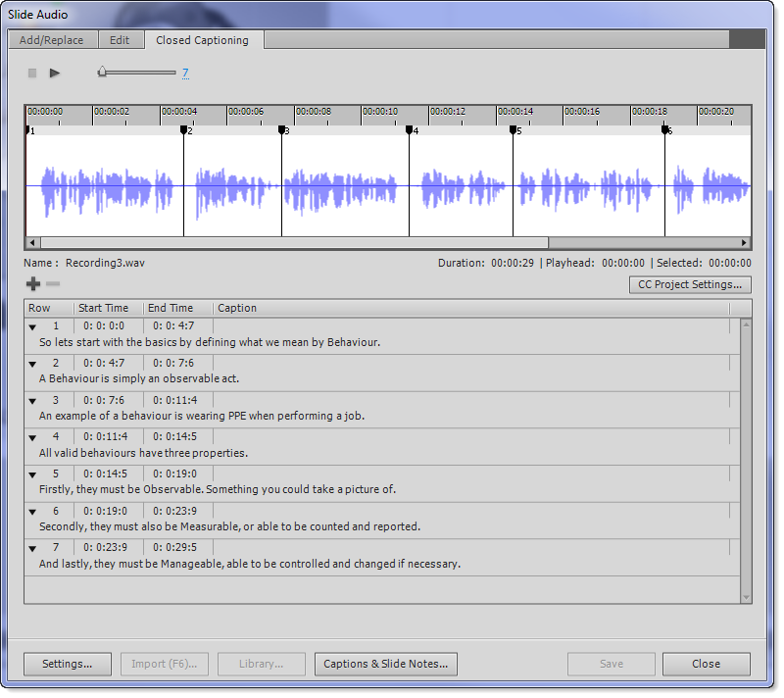The height and width of the screenshot is (698, 784).
Task: Click the delete caption minus icon
Action: click(52, 283)
